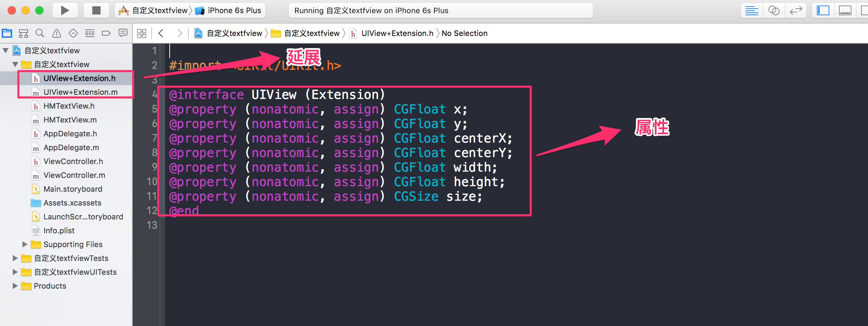Select the 自定义textfview project in navigator
The image size is (868, 326).
pyautogui.click(x=52, y=51)
